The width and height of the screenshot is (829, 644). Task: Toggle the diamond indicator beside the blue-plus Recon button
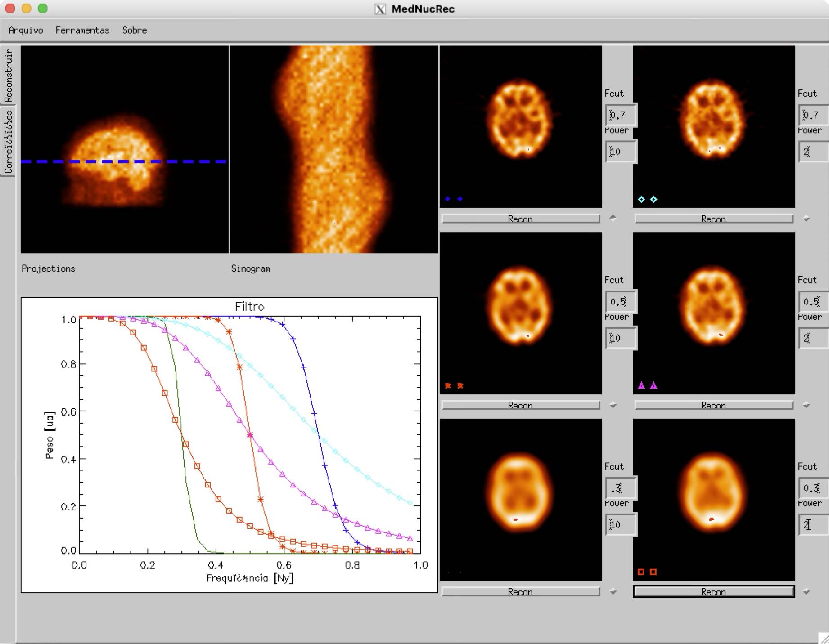(x=613, y=218)
